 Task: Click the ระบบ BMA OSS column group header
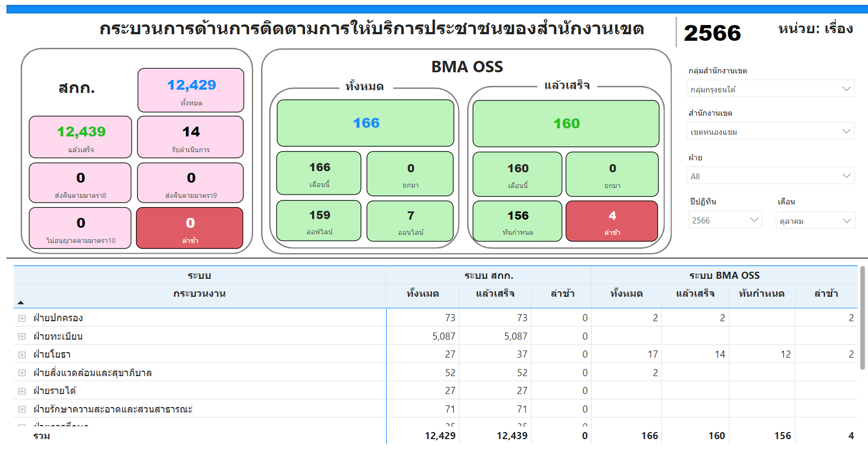click(x=724, y=276)
